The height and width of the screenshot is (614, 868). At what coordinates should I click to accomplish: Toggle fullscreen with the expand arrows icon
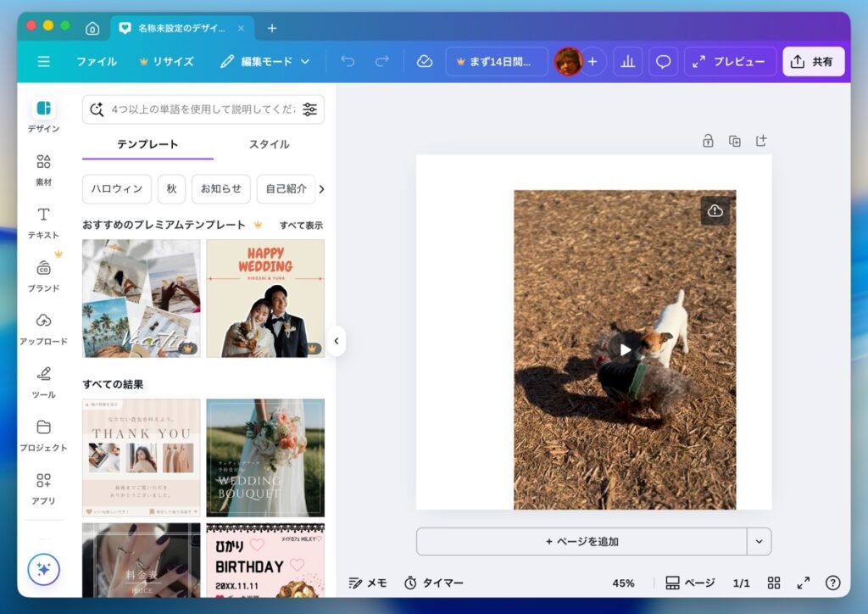click(x=804, y=583)
